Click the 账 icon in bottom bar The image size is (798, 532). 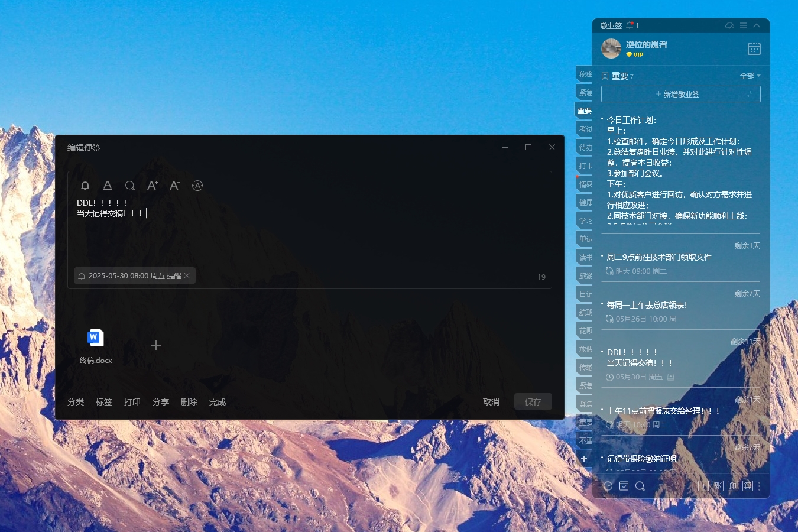pos(718,486)
